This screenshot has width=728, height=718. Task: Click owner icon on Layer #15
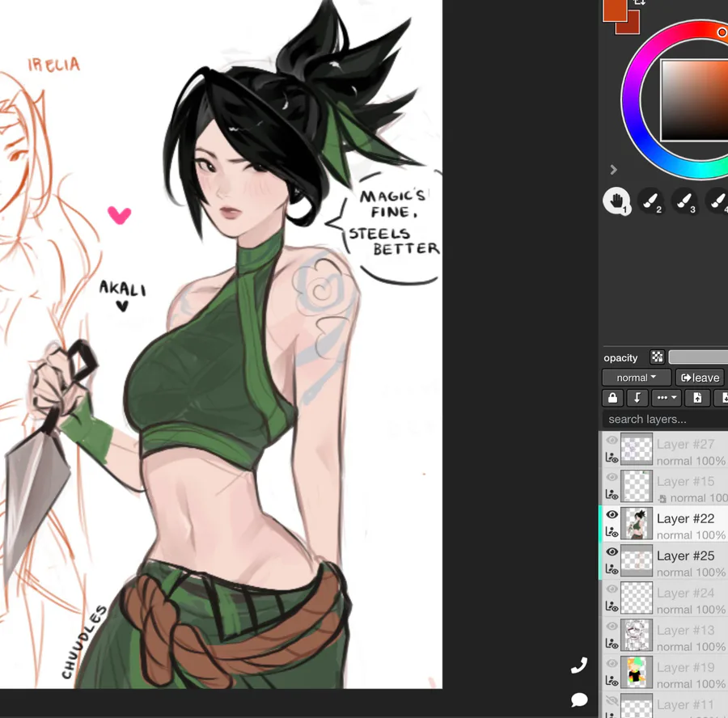point(612,495)
